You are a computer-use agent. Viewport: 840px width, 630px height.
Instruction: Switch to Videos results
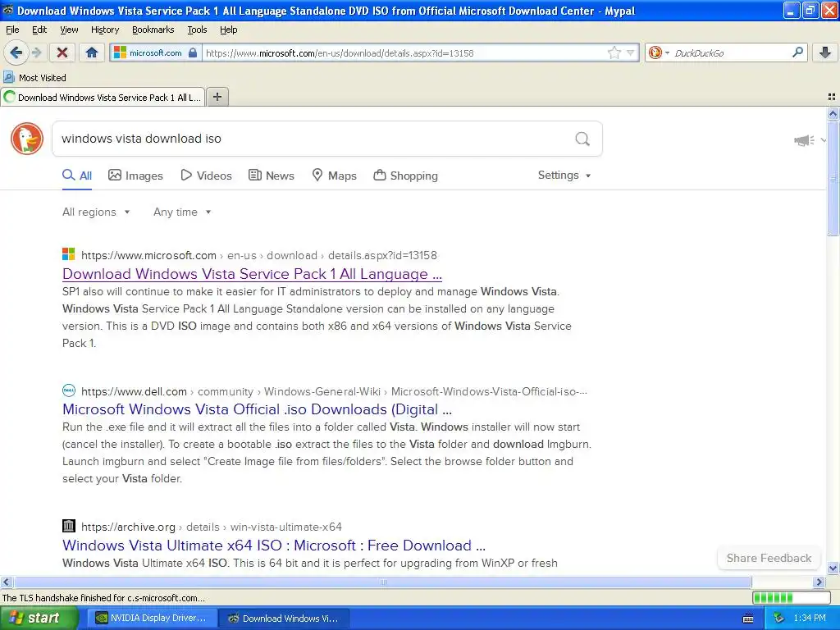[206, 176]
